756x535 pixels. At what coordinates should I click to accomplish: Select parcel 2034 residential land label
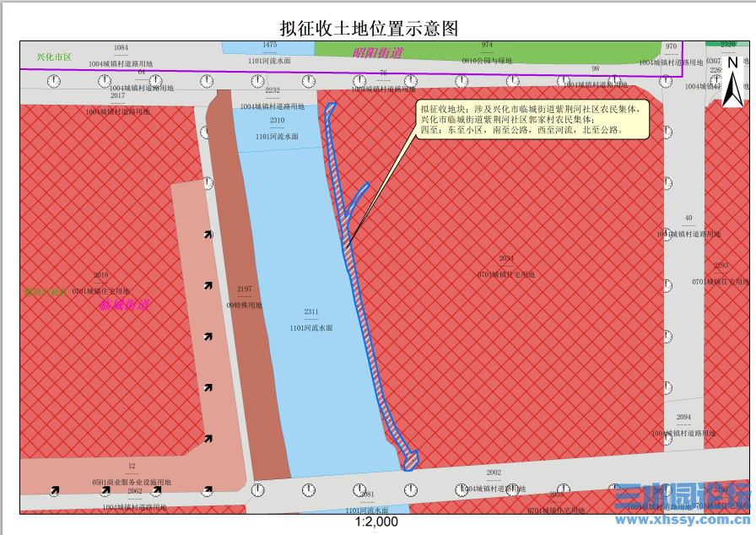(506, 267)
